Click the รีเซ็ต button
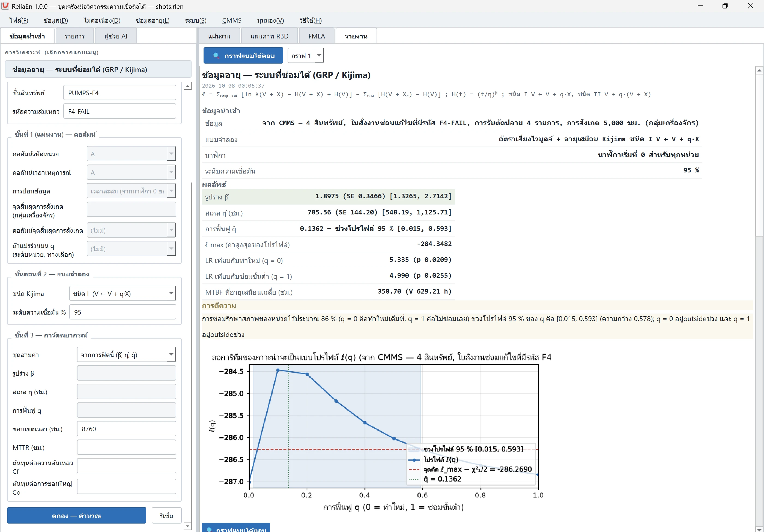 pyautogui.click(x=166, y=515)
